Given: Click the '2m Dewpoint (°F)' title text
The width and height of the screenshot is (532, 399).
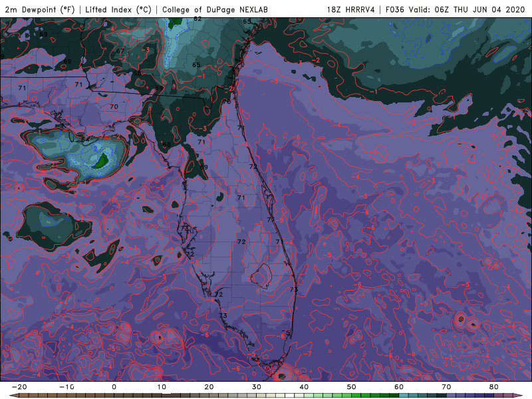Looking at the screenshot, I should (x=39, y=9).
